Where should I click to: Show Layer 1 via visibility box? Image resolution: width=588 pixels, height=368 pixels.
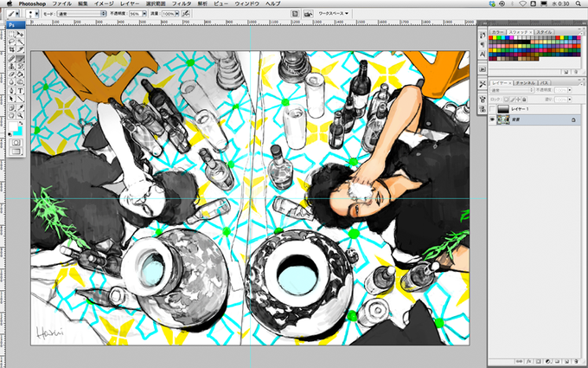point(492,109)
